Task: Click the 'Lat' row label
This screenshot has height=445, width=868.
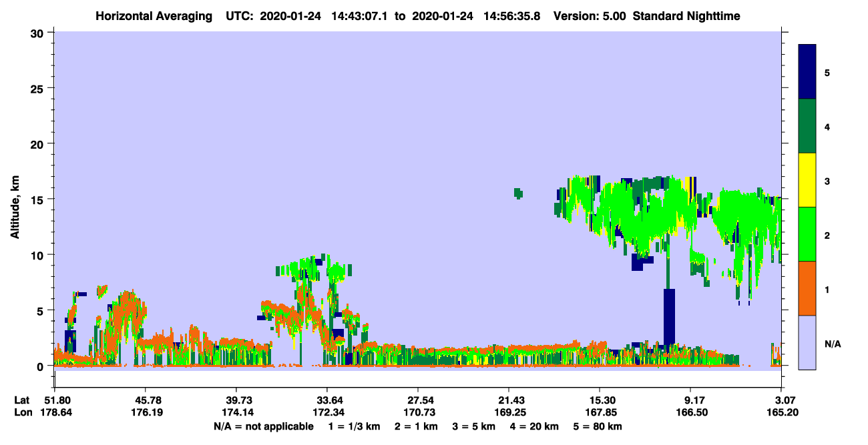Action: (22, 400)
